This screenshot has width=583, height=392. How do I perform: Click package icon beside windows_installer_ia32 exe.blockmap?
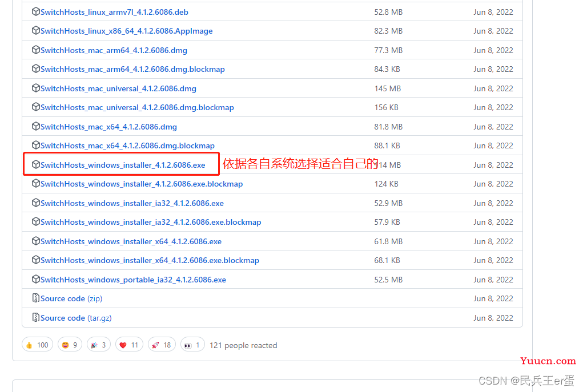(x=36, y=221)
